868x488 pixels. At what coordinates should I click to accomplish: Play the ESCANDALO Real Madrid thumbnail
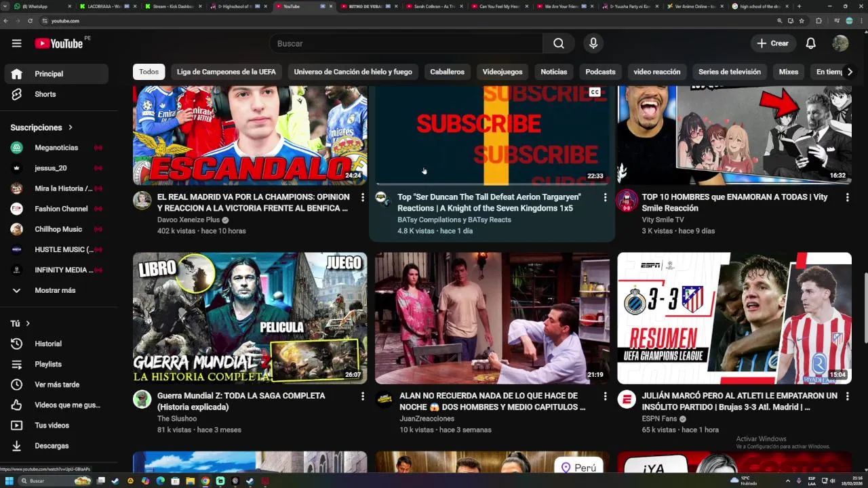(250, 135)
